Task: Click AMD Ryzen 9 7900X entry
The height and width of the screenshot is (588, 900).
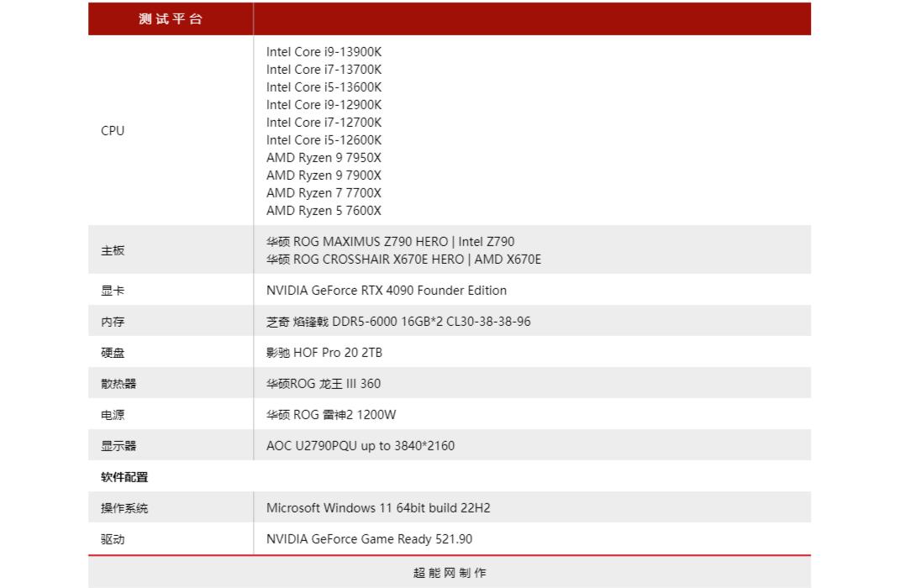Action: pos(324,176)
